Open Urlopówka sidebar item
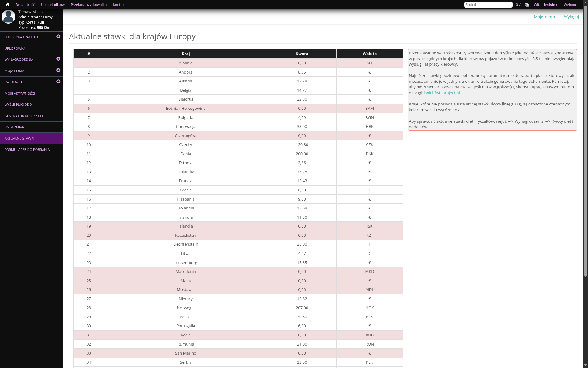 point(15,48)
